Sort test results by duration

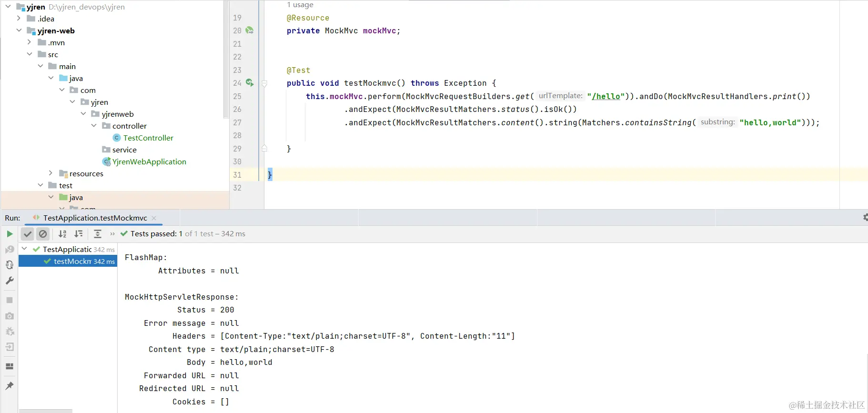click(79, 234)
